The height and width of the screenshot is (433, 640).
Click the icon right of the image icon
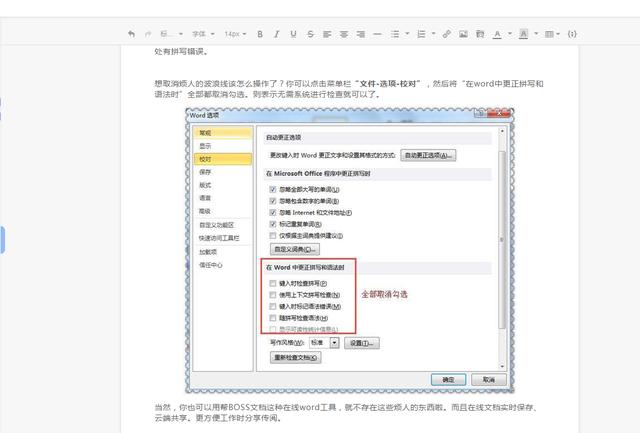click(x=480, y=34)
